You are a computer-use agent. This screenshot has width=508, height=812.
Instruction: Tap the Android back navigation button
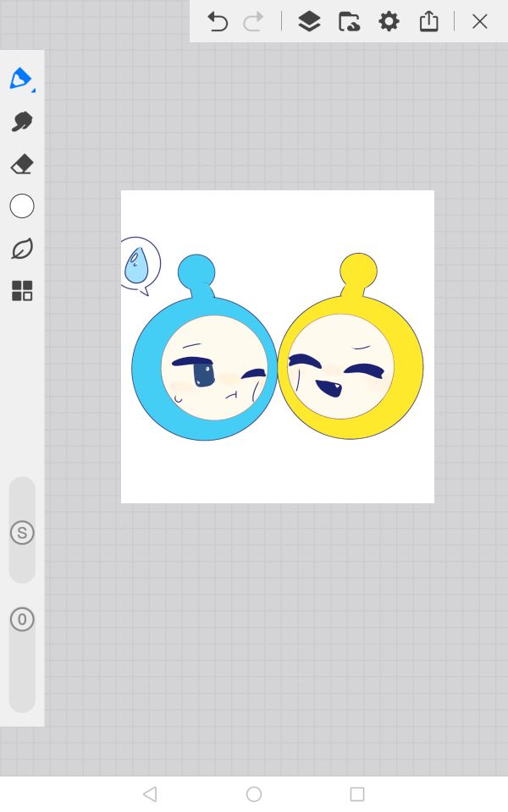click(x=150, y=794)
